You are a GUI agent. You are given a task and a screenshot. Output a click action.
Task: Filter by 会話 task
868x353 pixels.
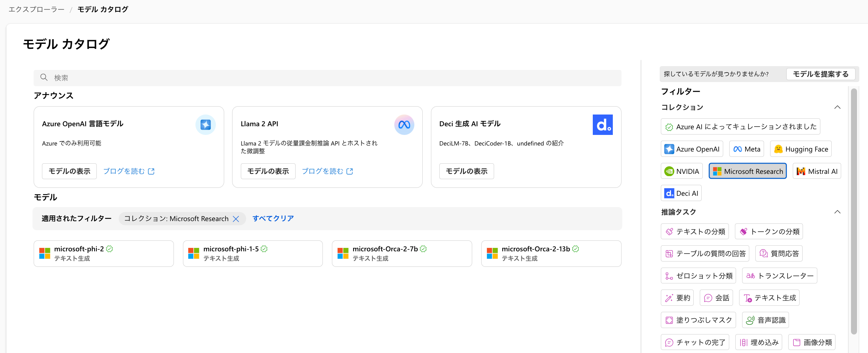(x=716, y=298)
